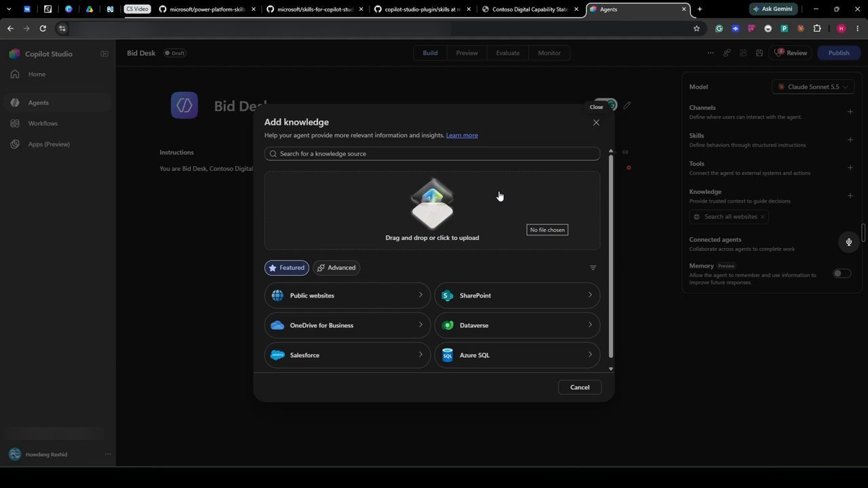Open the knowledge source filter icon
The width and height of the screenshot is (868, 488).
[593, 268]
